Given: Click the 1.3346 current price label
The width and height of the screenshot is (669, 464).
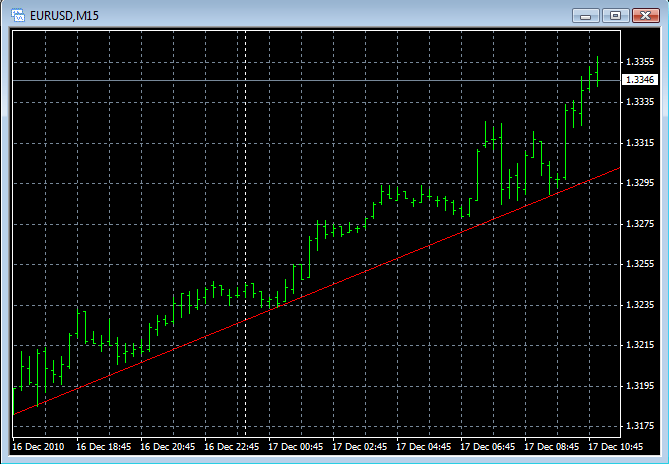Looking at the screenshot, I should coord(640,80).
